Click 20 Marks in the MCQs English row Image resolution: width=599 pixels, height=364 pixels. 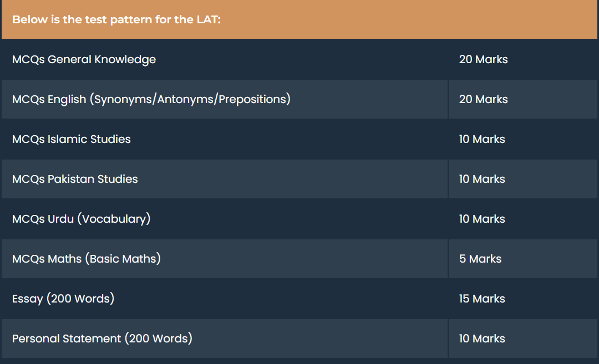[483, 99]
